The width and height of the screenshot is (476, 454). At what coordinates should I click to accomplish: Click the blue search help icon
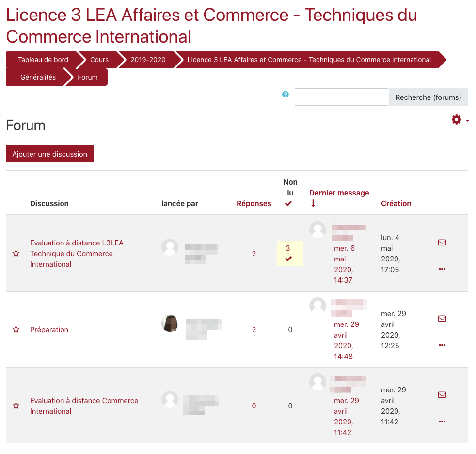click(x=286, y=95)
